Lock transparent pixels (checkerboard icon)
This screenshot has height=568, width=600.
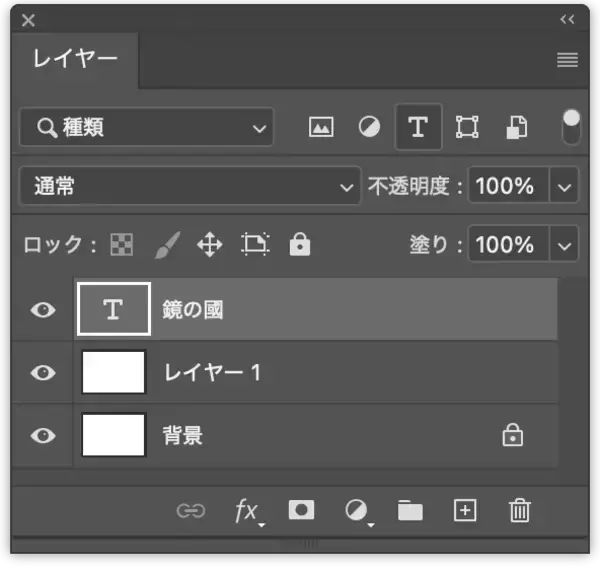coord(122,244)
